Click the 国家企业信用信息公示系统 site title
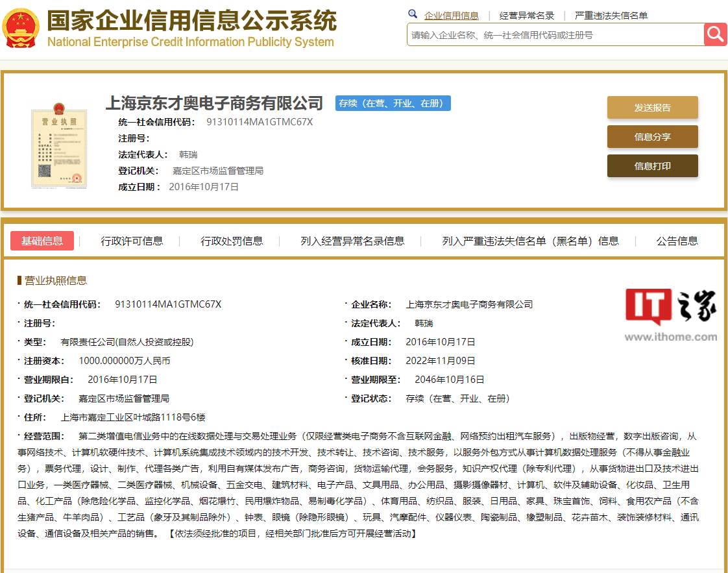This screenshot has width=728, height=573. (192, 20)
